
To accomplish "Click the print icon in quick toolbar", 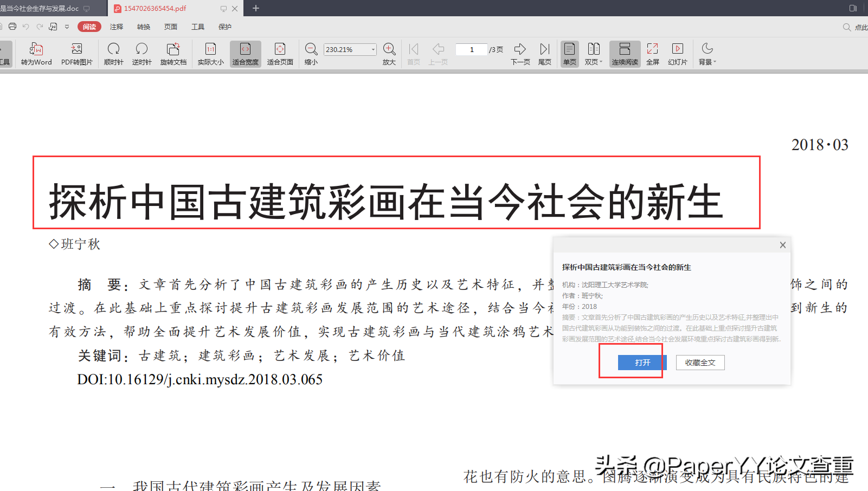I will pos(12,27).
